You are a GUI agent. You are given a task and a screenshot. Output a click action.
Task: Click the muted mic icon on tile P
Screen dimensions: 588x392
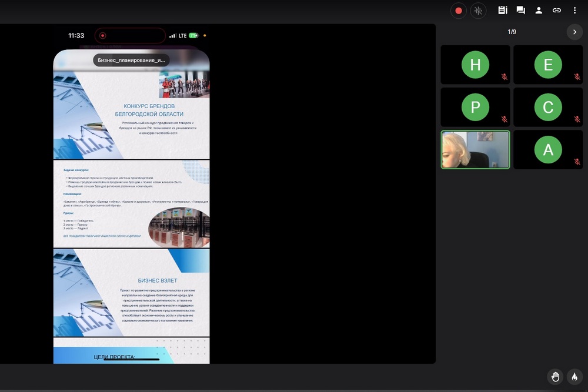tap(504, 119)
